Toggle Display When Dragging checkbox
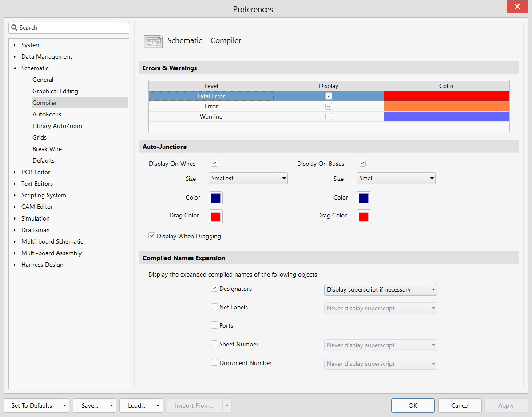This screenshot has width=532, height=417. click(152, 236)
